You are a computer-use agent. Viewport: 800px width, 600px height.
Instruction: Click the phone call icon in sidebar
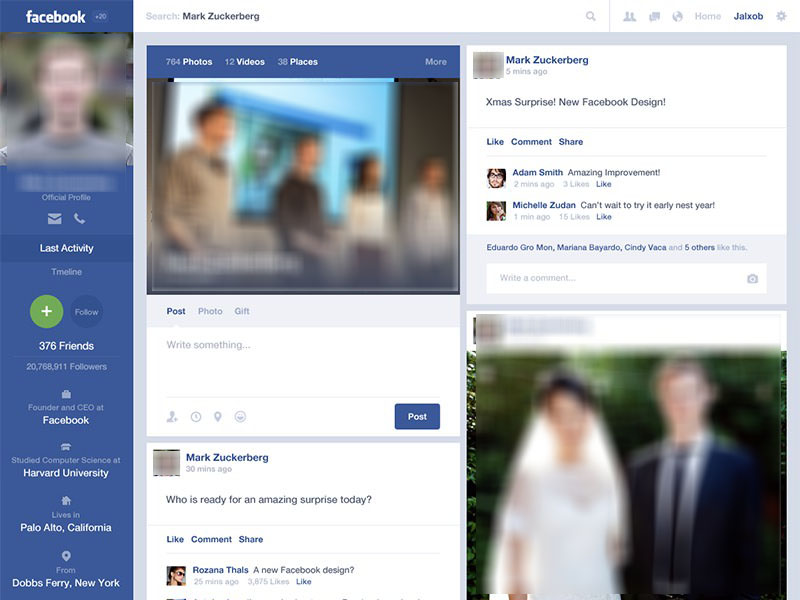point(80,219)
